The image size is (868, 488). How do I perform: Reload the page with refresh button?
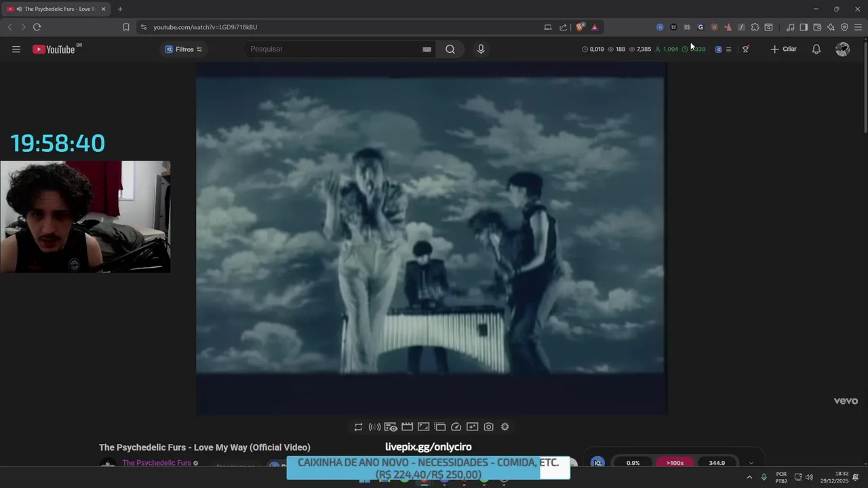click(x=37, y=27)
